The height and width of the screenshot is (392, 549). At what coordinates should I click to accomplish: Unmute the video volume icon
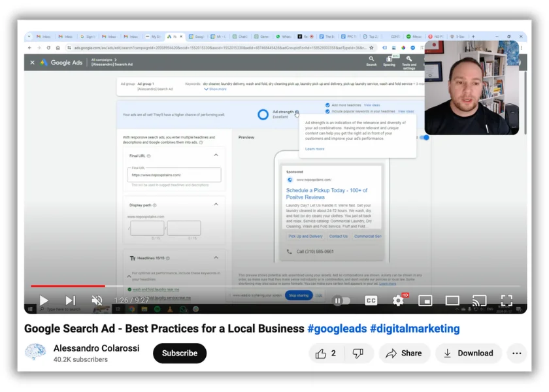tap(97, 301)
